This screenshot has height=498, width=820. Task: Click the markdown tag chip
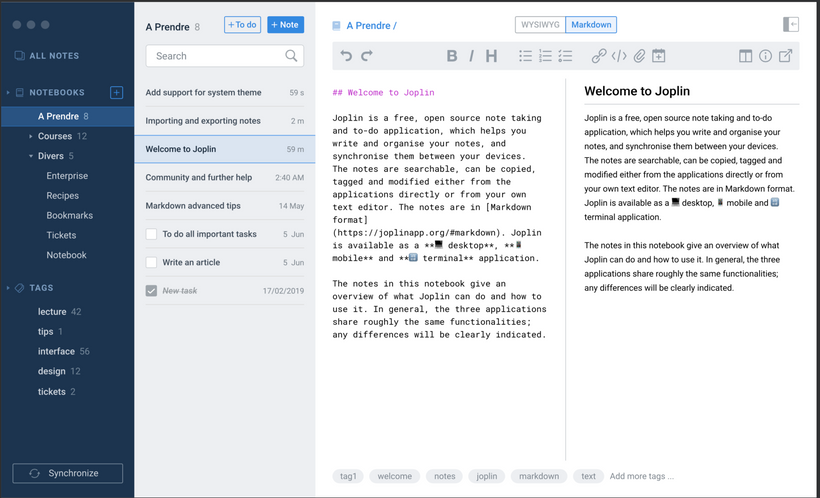(x=539, y=476)
